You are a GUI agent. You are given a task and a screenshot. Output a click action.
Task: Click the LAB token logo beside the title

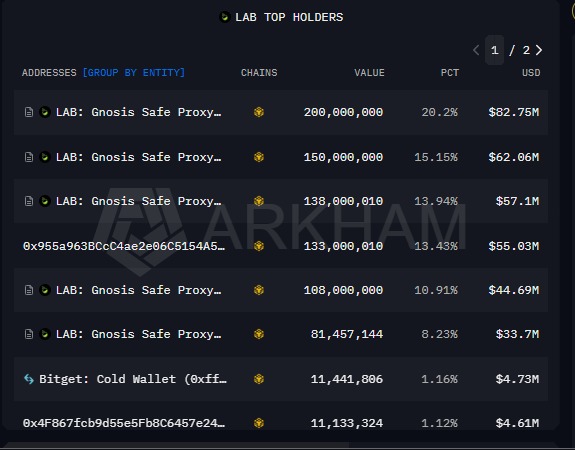point(224,17)
